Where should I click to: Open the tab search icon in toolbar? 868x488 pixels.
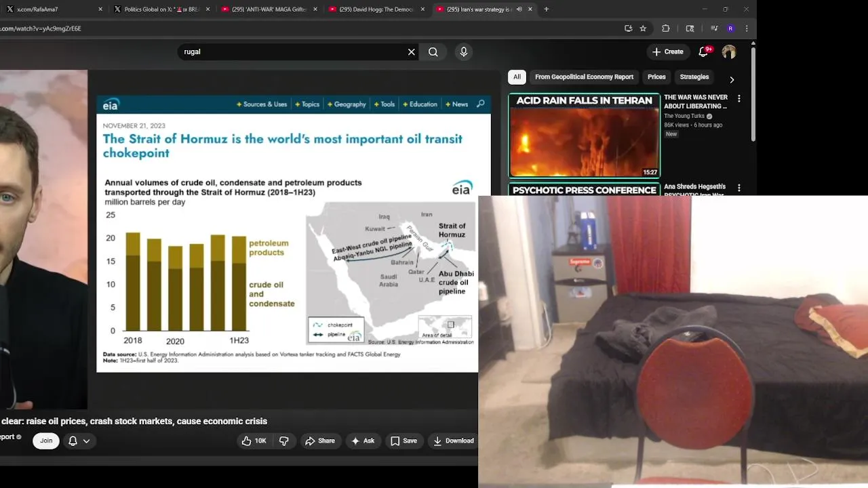690,28
